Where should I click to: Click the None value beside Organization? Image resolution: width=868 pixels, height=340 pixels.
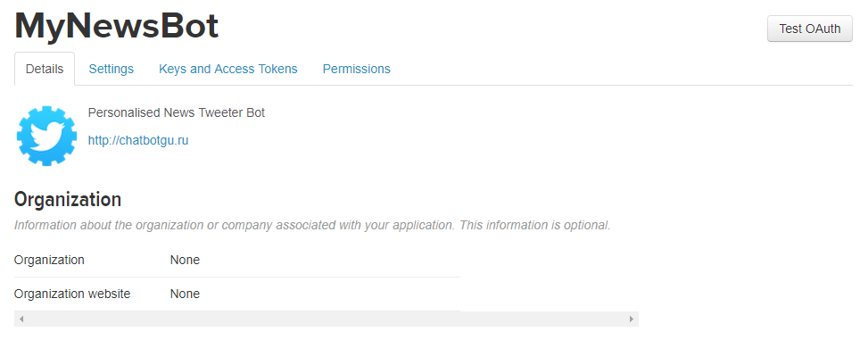pyautogui.click(x=185, y=261)
